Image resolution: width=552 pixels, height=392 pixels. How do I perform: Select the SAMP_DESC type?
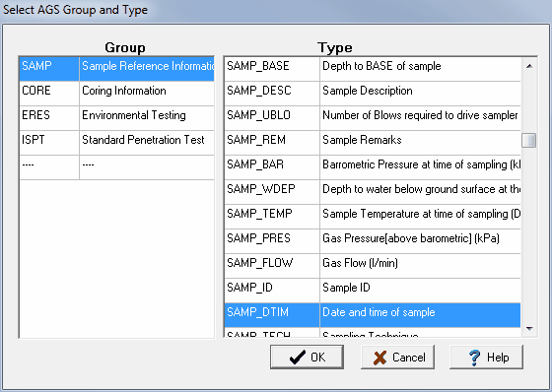(272, 94)
